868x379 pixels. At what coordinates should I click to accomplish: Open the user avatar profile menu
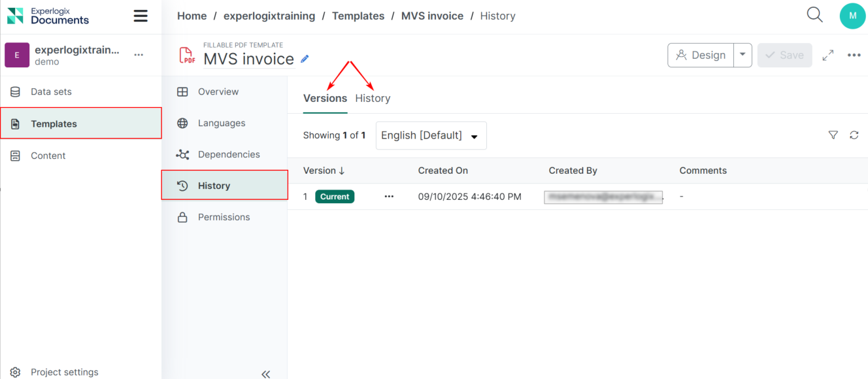(x=852, y=16)
